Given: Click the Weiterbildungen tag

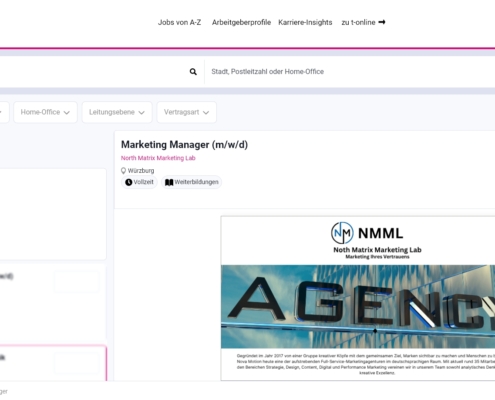Looking at the screenshot, I should point(192,182).
